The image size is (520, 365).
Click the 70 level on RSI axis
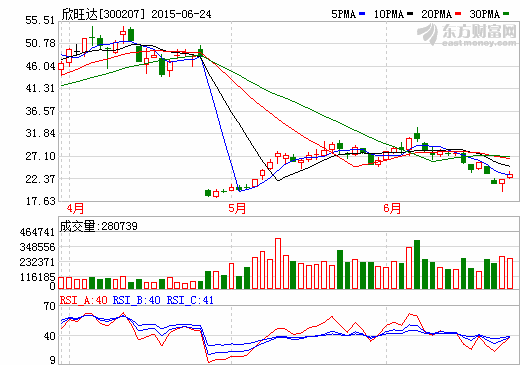[50, 306]
